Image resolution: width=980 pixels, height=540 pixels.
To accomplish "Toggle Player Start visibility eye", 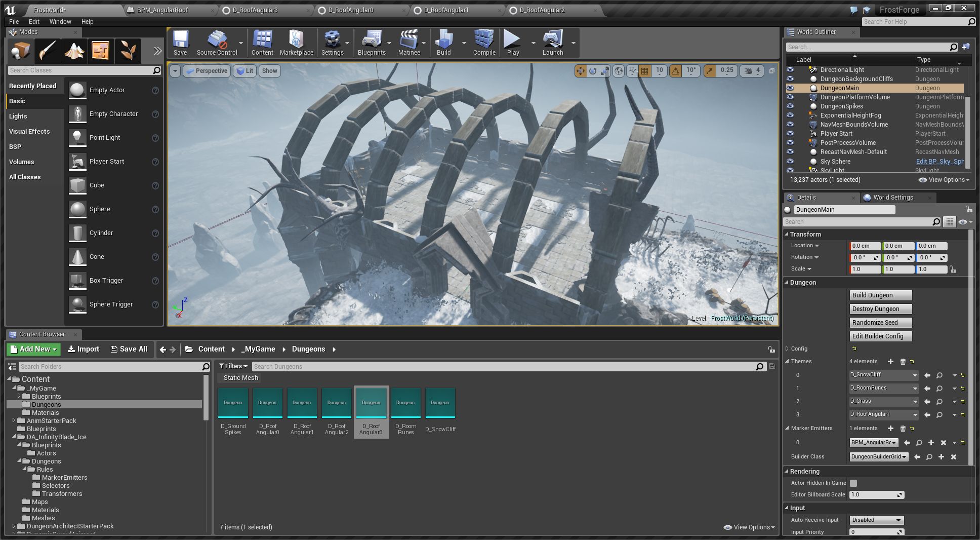I will tap(790, 134).
